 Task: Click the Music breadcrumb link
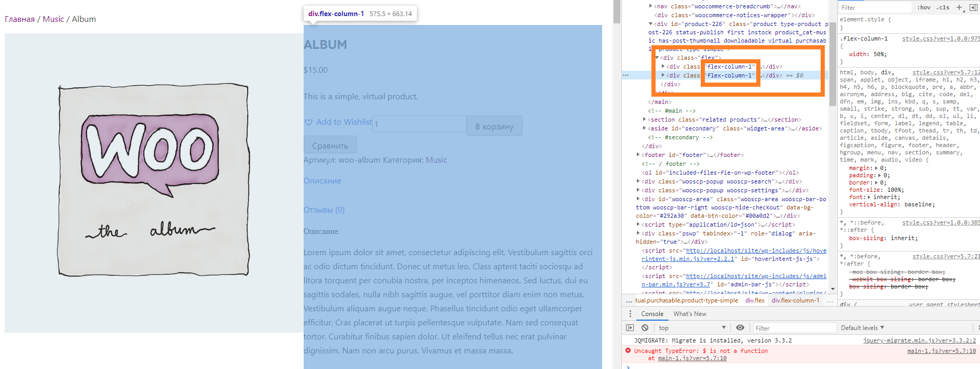[x=53, y=19]
